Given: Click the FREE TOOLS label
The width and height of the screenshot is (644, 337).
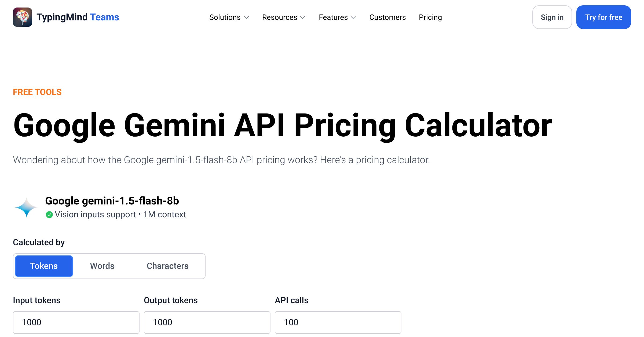Looking at the screenshot, I should tap(37, 92).
